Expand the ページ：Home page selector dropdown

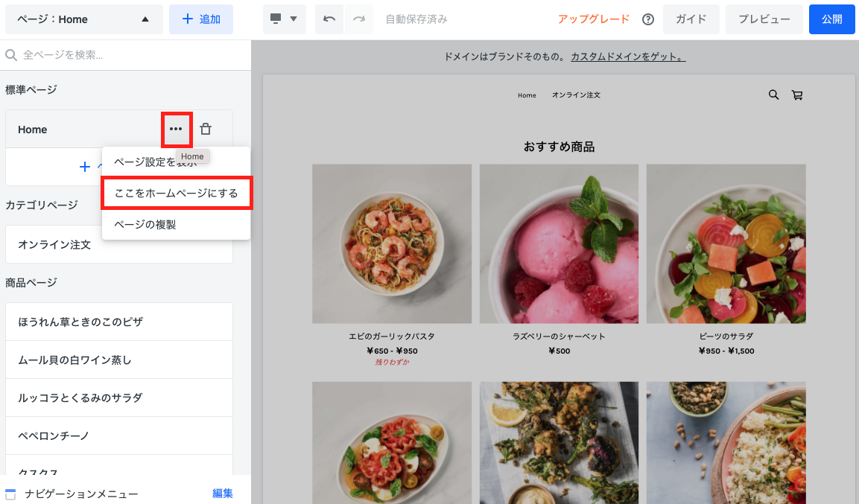tap(84, 19)
